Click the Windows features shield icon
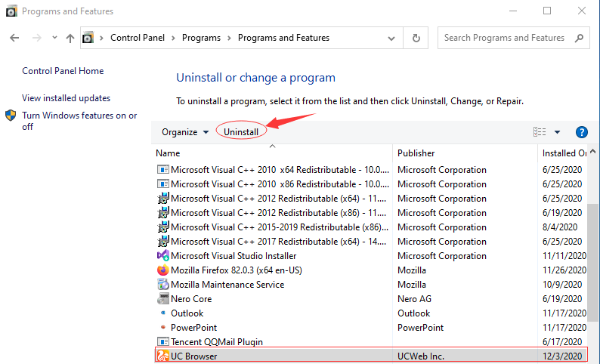This screenshot has width=600, height=364. point(11,116)
